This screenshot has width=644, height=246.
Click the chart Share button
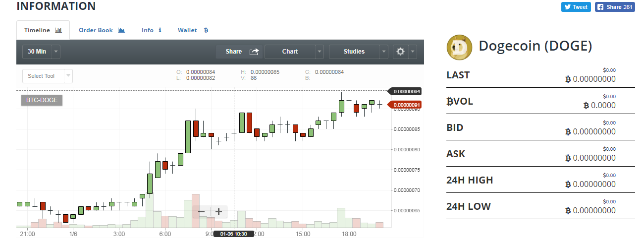pos(239,52)
